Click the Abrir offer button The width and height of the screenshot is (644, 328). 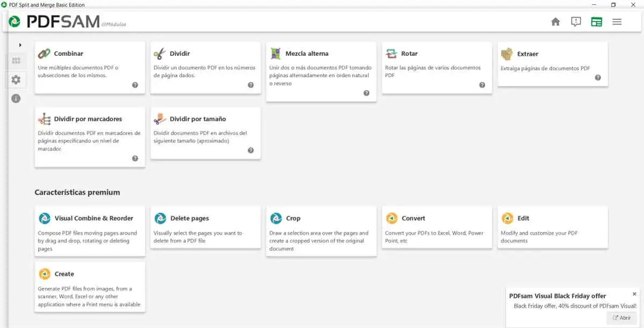click(621, 318)
